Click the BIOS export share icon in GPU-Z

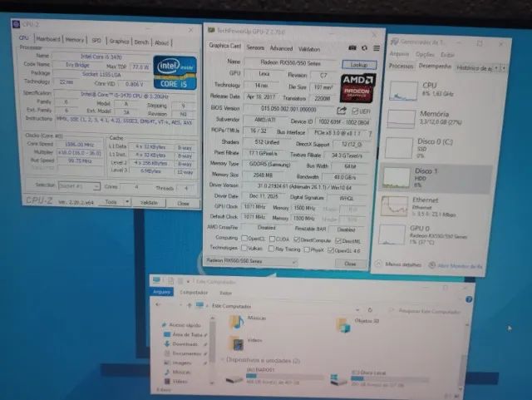click(342, 111)
